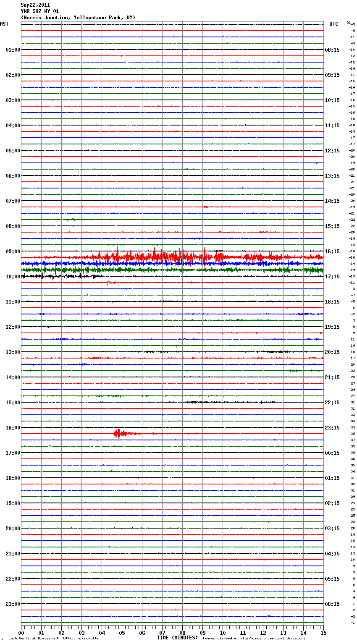Select the 09:00 MST hour label

click(13, 251)
